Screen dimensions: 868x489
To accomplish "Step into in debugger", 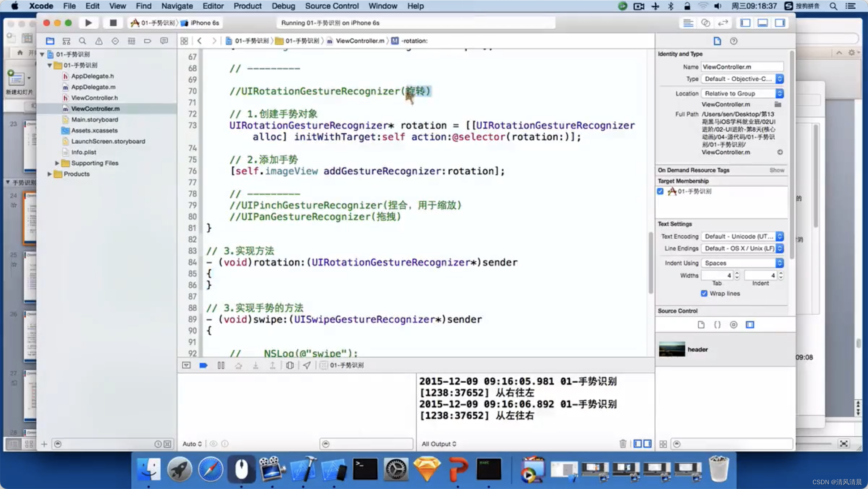I will pyautogui.click(x=256, y=365).
